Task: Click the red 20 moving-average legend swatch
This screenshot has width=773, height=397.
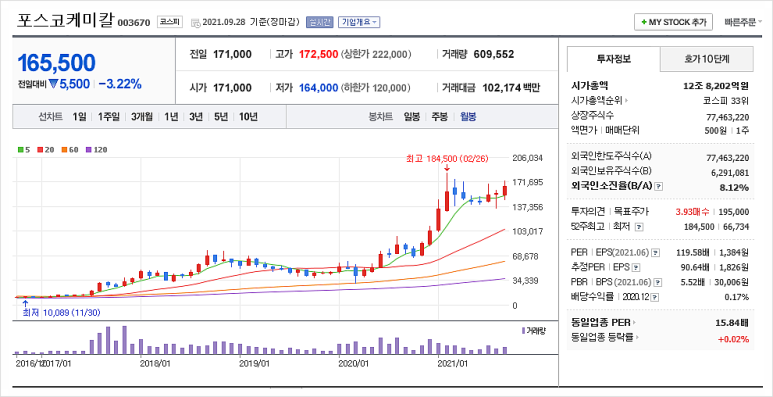Action: 40,149
